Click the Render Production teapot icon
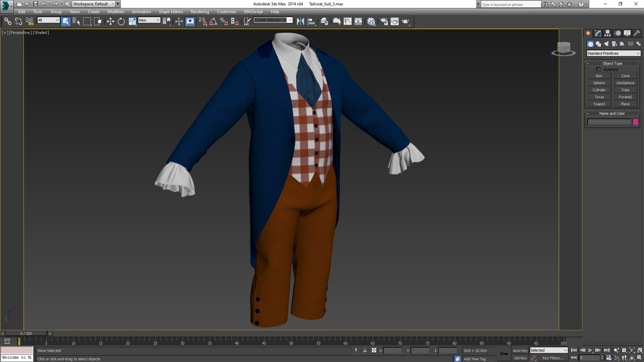644x362 pixels. click(406, 21)
